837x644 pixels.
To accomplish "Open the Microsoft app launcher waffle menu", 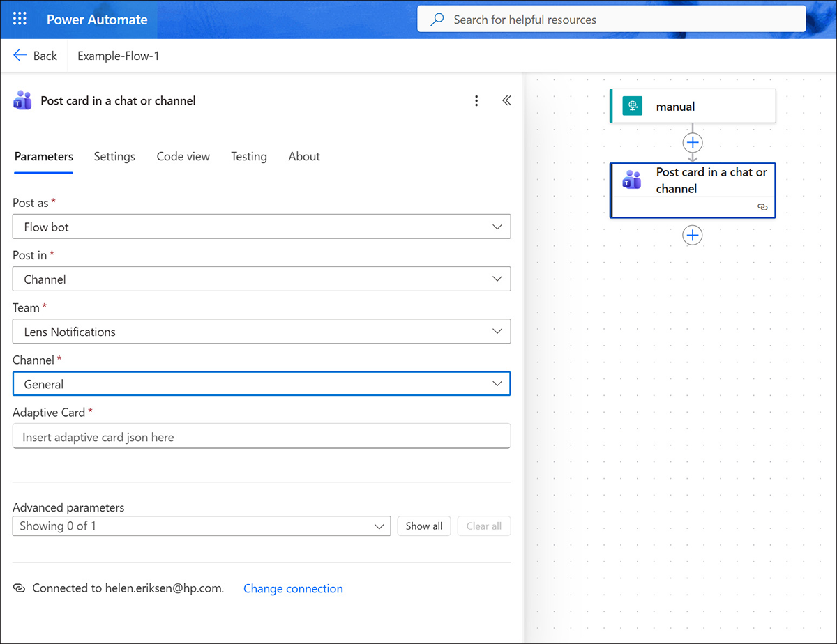I will point(19,19).
